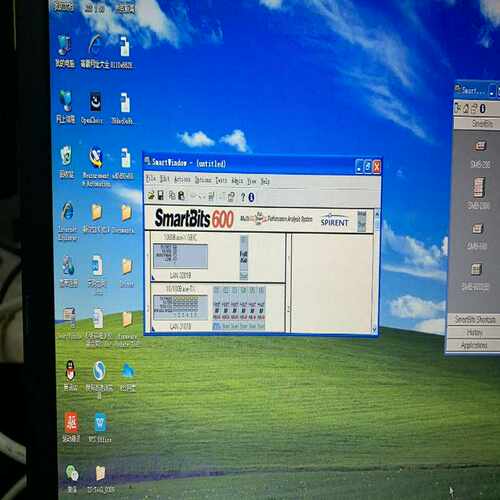Open the Actions menu in SmartWindow
The width and height of the screenshot is (500, 500).
pos(182,180)
